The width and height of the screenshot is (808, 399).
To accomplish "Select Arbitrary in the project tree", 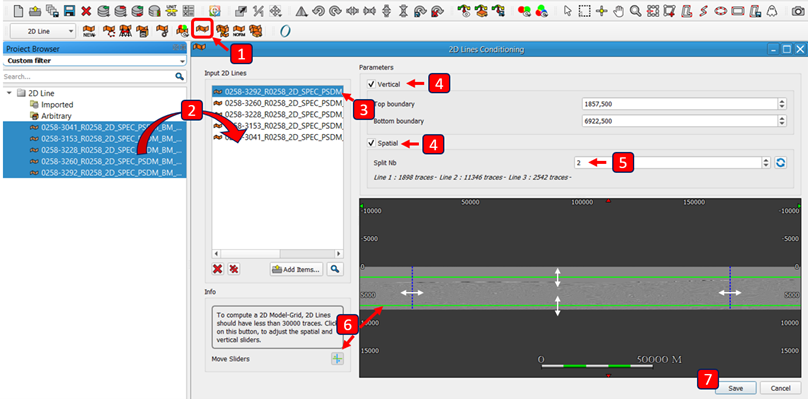I will click(56, 116).
